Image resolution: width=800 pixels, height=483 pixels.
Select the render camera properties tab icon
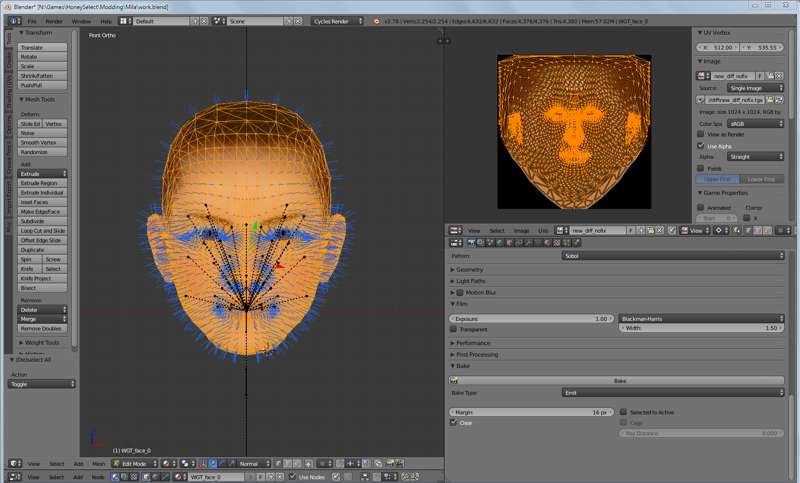pyautogui.click(x=471, y=243)
